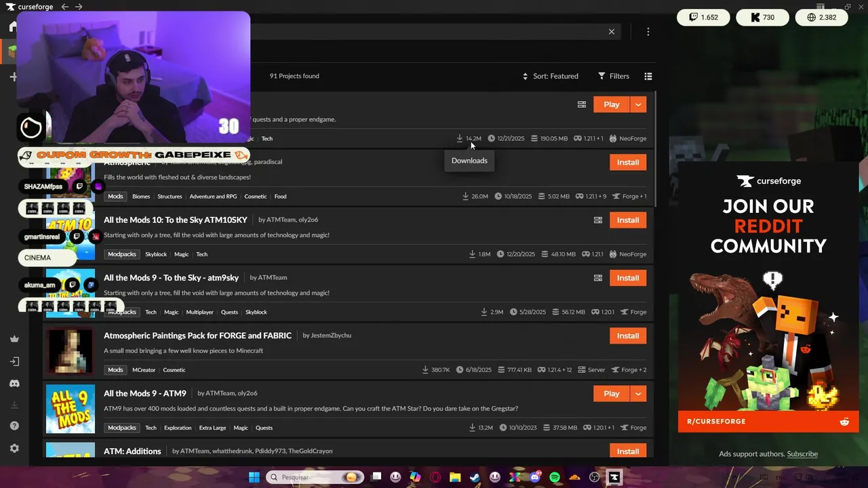868x488 pixels.
Task: Click the downloads icon in CurseForge sidebar
Action: pyautogui.click(x=14, y=405)
